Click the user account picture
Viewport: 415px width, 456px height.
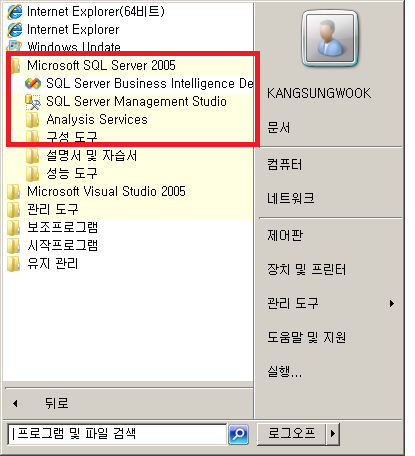click(x=329, y=38)
